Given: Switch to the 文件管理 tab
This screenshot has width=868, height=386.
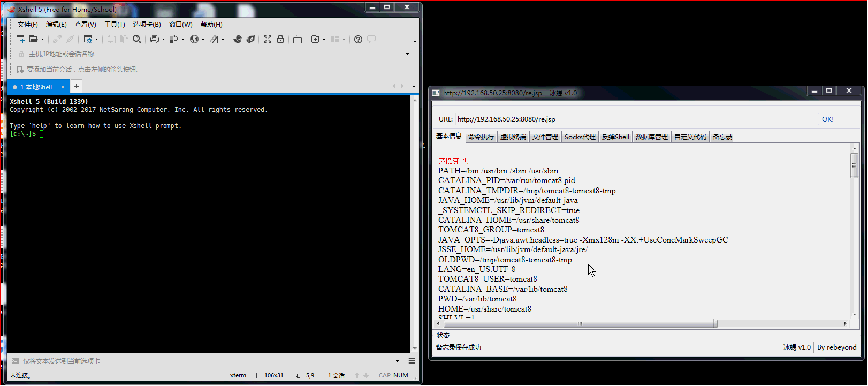Looking at the screenshot, I should 545,137.
